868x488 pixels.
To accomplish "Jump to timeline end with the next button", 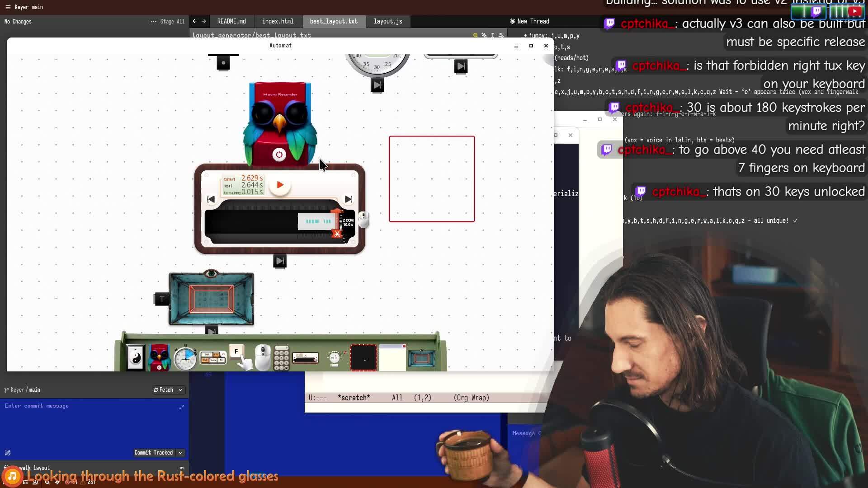I will [x=348, y=199].
